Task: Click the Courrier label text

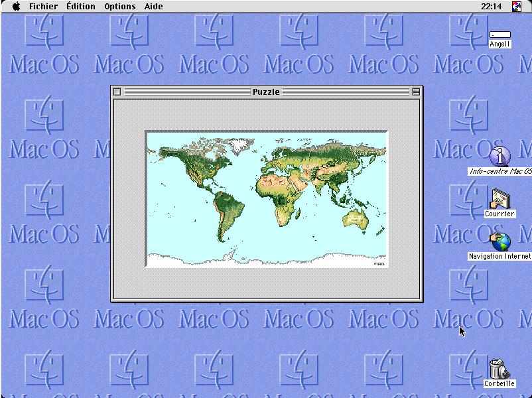Action: tap(499, 214)
